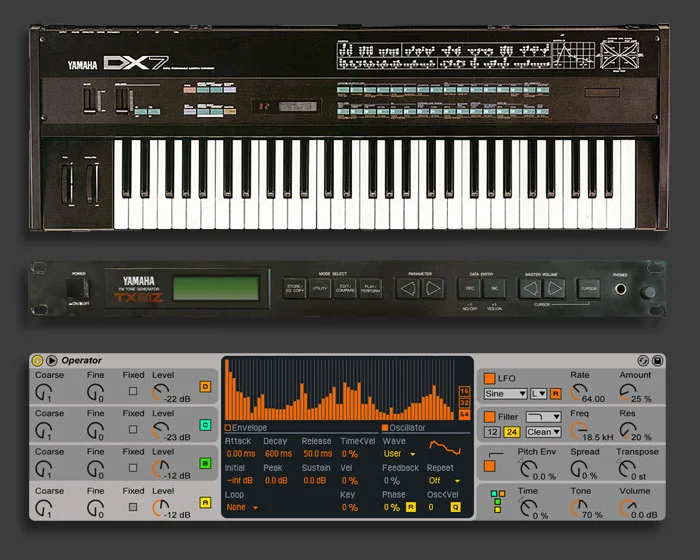Click the Peak value 0.0 dB
Screen dimensions: 700x560
click(276, 481)
